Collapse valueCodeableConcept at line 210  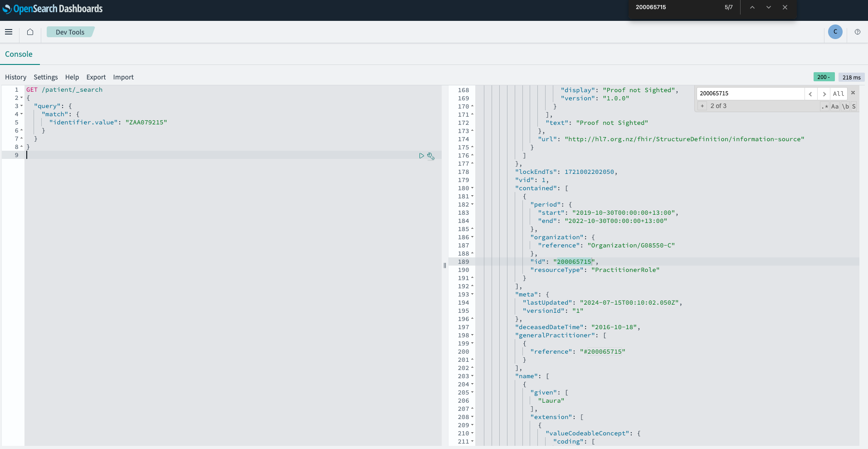(x=472, y=434)
